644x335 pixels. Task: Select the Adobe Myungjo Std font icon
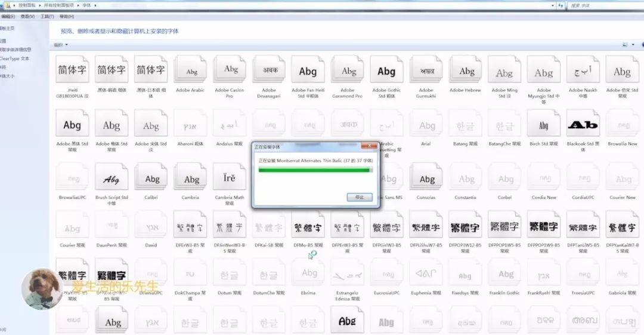click(544, 70)
